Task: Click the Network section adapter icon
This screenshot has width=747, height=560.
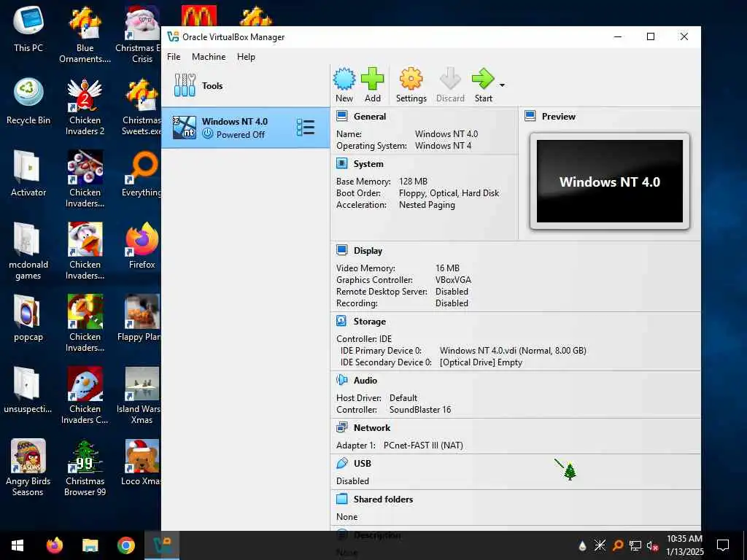Action: coord(341,427)
